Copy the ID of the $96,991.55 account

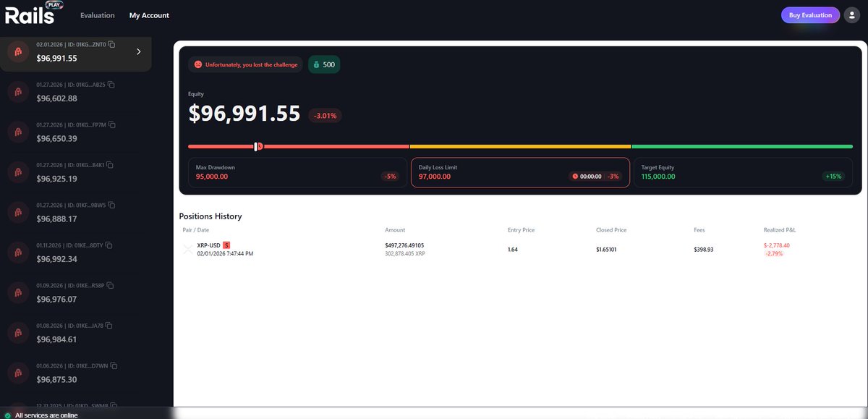click(x=112, y=44)
